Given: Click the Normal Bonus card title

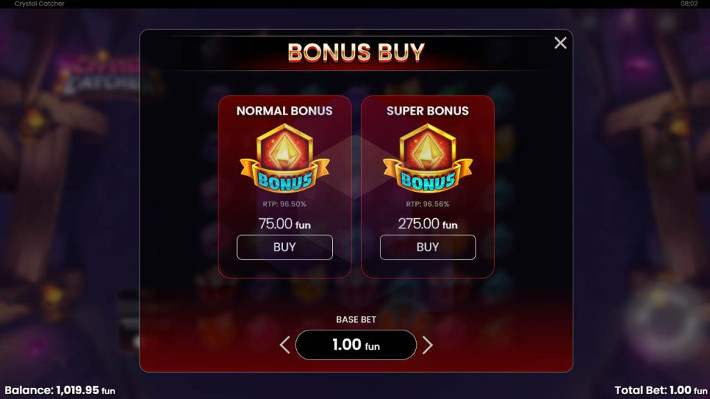Looking at the screenshot, I should coord(284,111).
